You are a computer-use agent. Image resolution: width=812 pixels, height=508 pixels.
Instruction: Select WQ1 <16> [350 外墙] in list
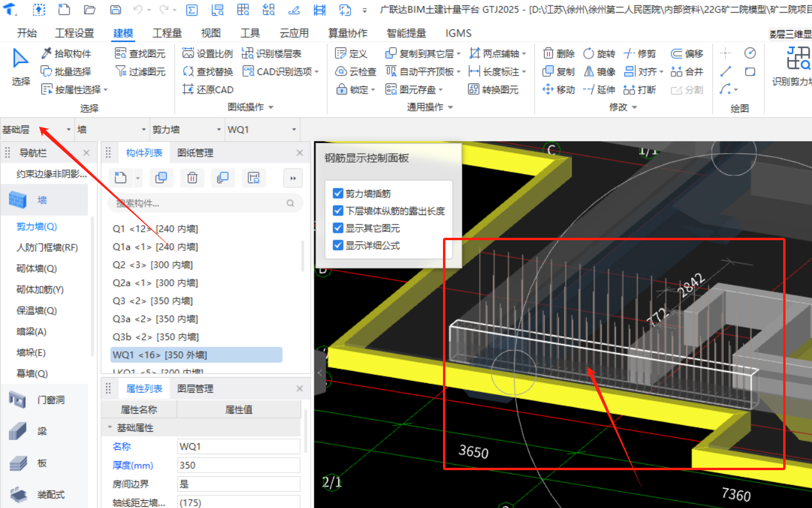197,355
